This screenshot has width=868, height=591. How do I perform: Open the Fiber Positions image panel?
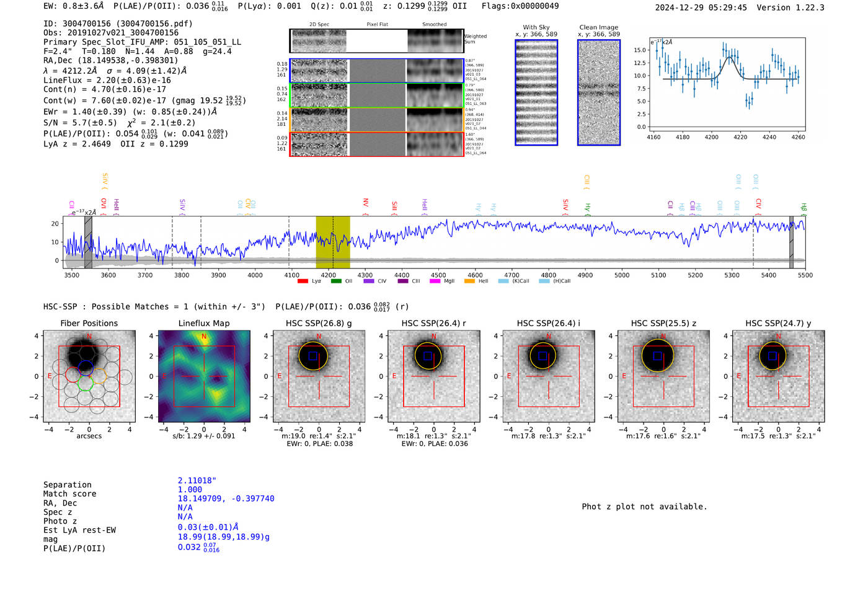tap(89, 376)
